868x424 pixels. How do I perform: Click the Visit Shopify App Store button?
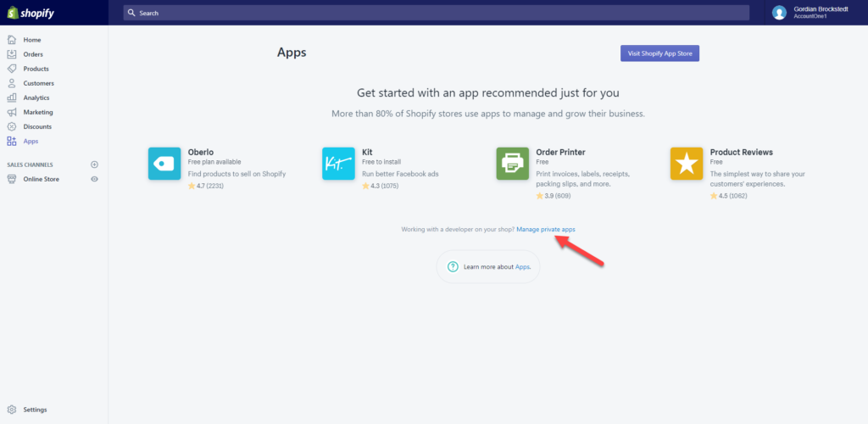pos(659,53)
